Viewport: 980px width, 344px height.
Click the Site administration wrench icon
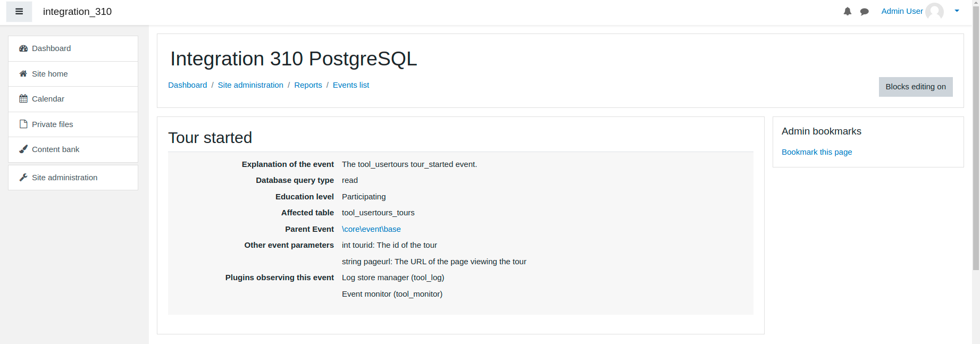click(x=23, y=178)
